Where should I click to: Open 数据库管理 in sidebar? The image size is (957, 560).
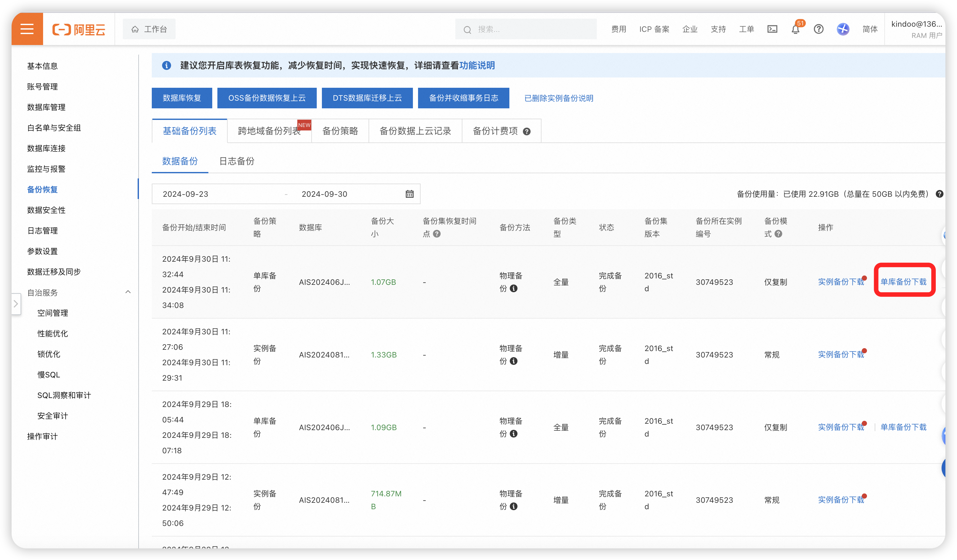[46, 107]
